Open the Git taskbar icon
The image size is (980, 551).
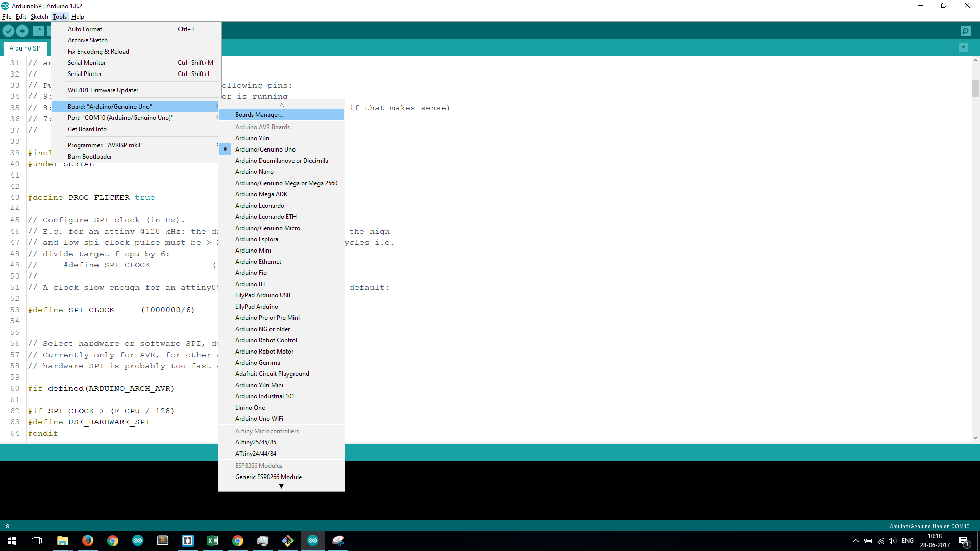tap(288, 541)
